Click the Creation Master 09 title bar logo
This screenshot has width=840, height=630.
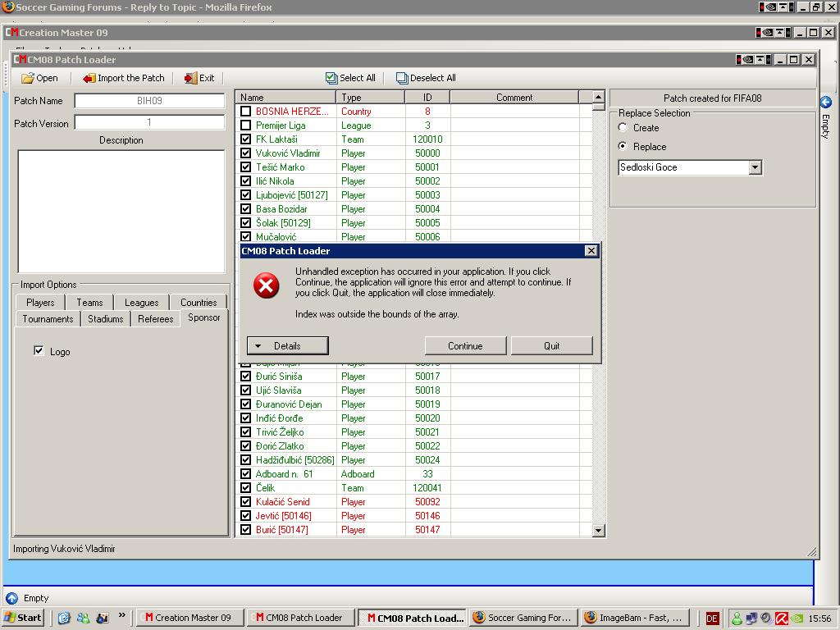pyautogui.click(x=11, y=33)
